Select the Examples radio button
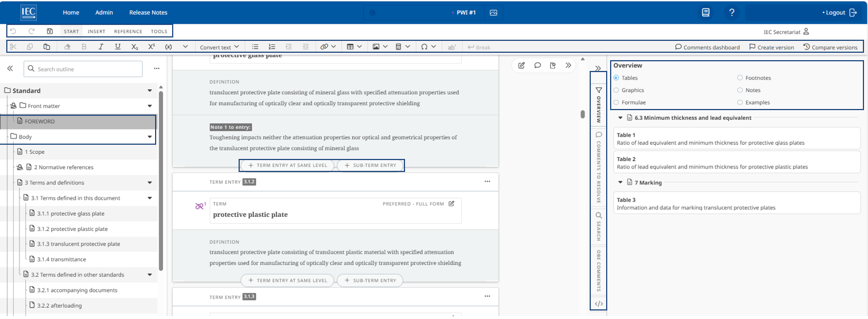Viewport: 868px width, 319px height. pyautogui.click(x=740, y=103)
